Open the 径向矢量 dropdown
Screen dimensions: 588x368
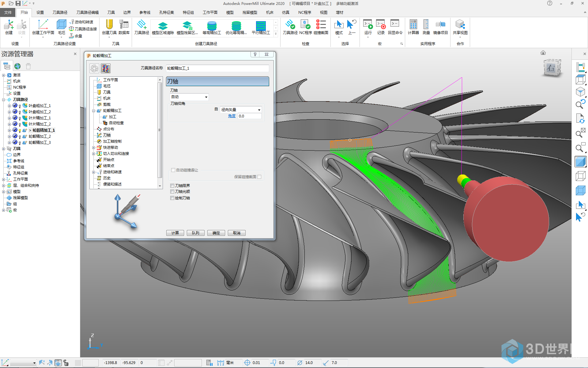(241, 110)
